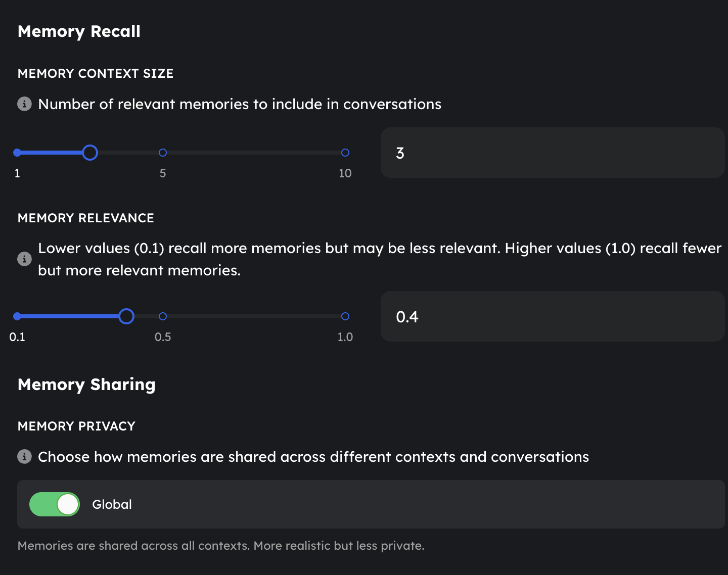Click the "0.5" label under relevance slider
Image resolution: width=728 pixels, height=575 pixels.
[x=163, y=337]
